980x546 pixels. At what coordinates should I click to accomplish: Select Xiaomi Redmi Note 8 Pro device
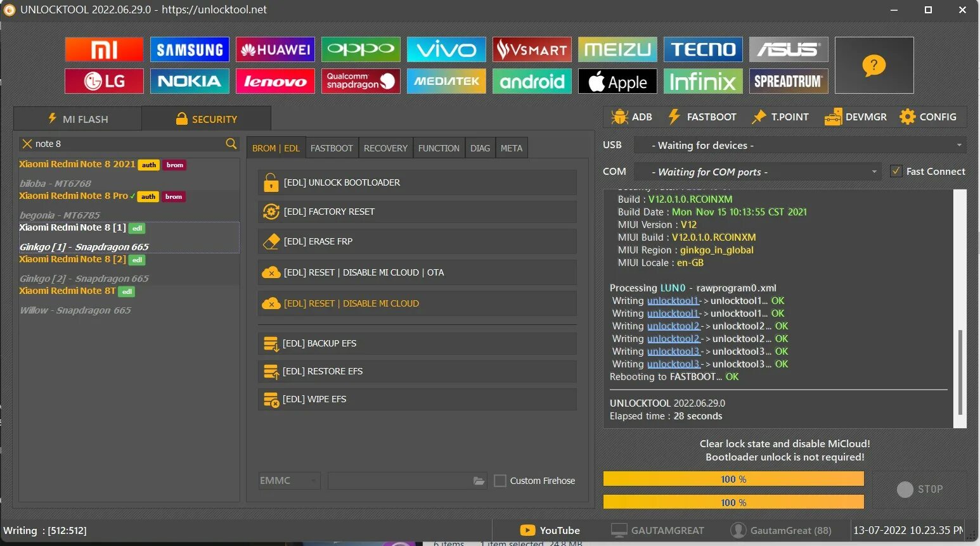(x=129, y=206)
